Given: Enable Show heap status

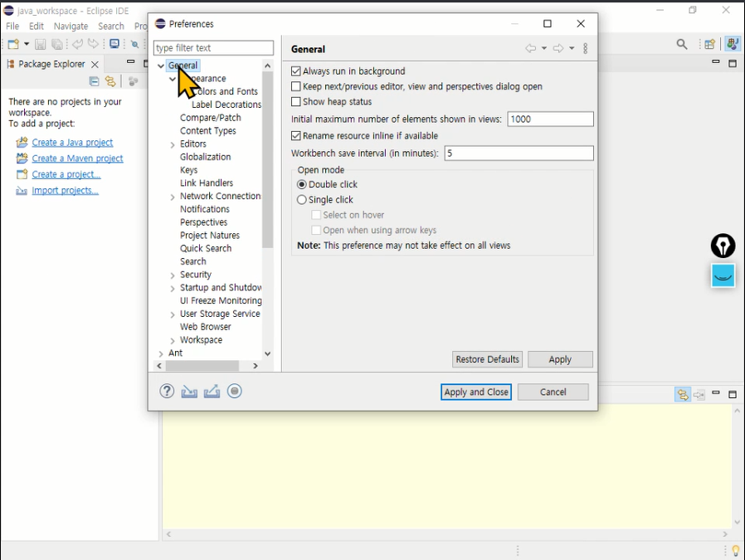Looking at the screenshot, I should tap(296, 102).
